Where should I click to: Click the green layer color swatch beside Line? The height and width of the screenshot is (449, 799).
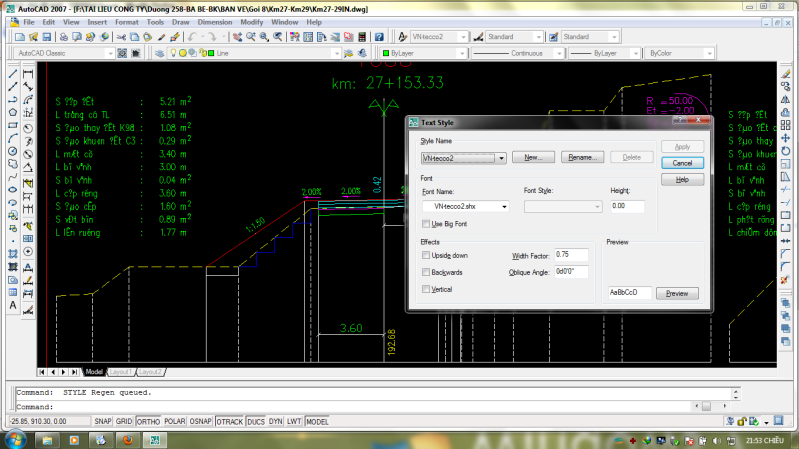pos(211,53)
